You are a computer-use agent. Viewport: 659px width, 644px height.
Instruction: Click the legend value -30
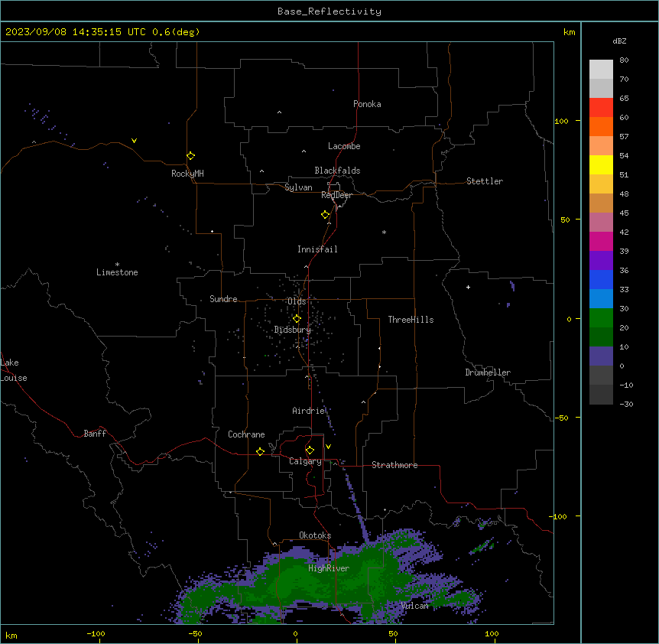coord(626,404)
